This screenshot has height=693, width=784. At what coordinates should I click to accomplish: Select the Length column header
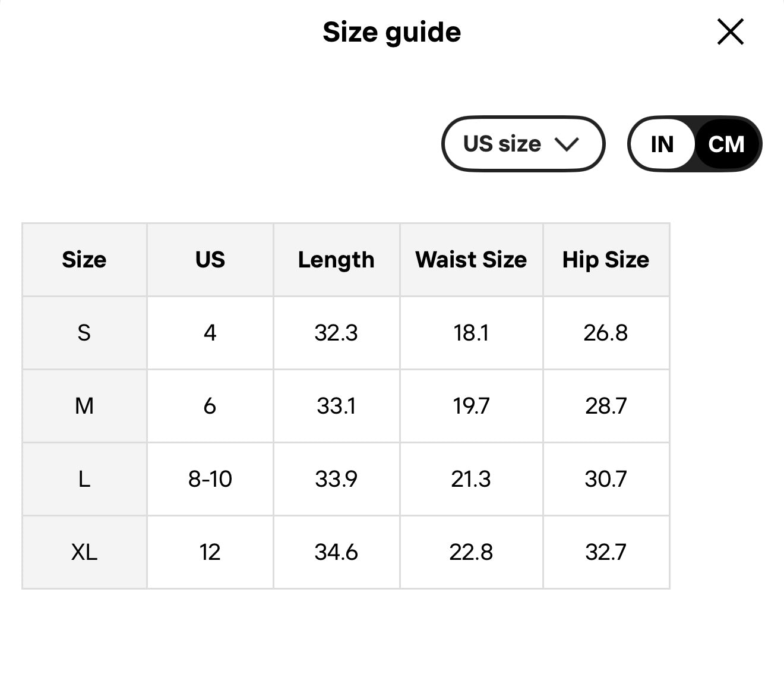[336, 260]
